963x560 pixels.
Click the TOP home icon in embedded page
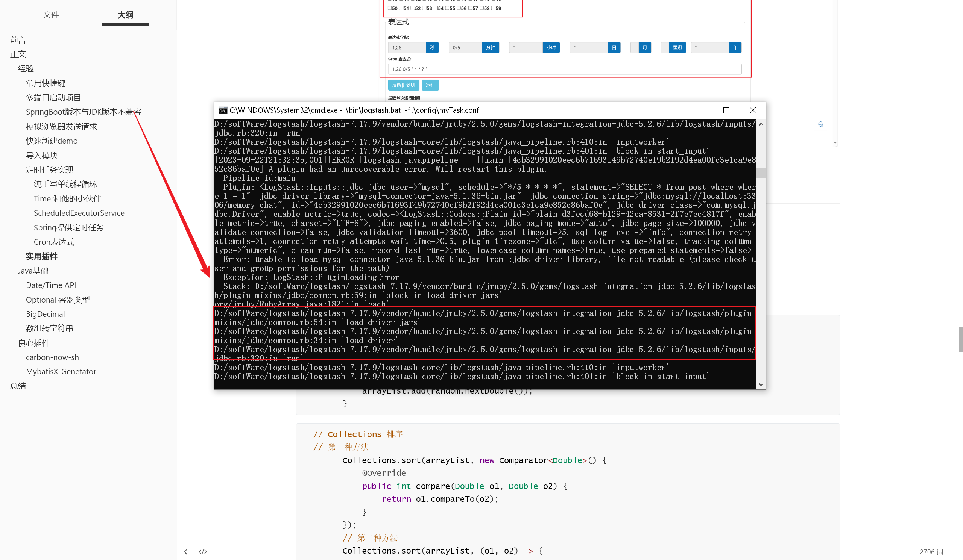click(820, 124)
